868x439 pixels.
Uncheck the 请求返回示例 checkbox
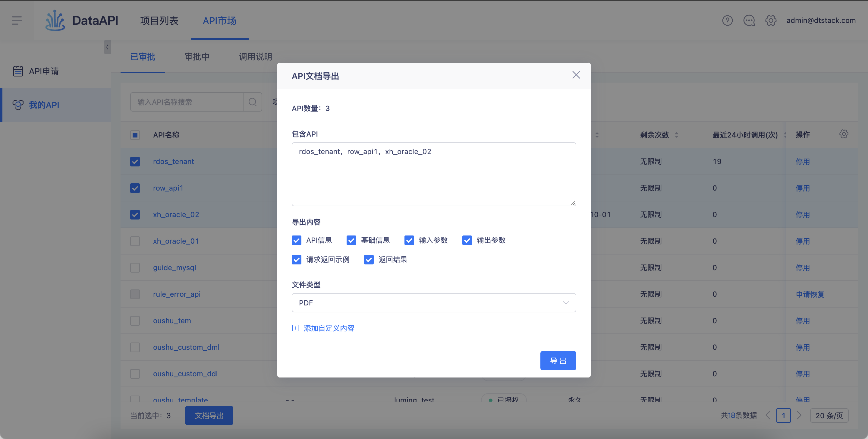pyautogui.click(x=297, y=260)
